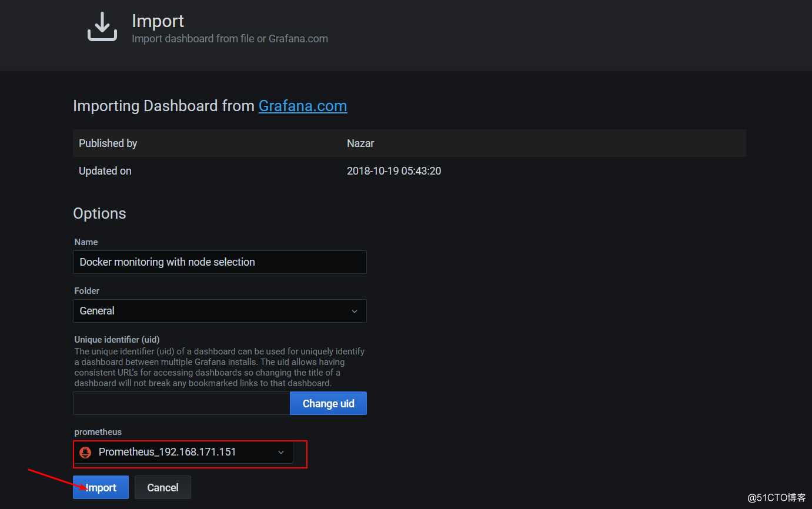The height and width of the screenshot is (509, 812).
Task: Click the 'Folder' field label
Action: (87, 291)
